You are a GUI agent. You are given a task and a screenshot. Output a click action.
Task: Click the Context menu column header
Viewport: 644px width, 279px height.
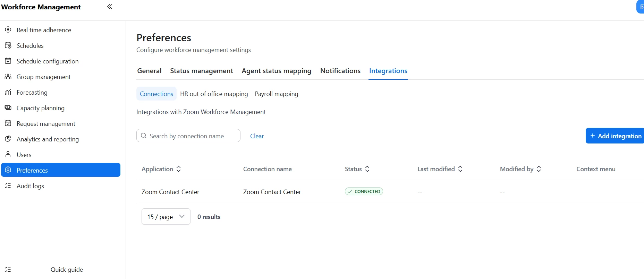pyautogui.click(x=596, y=169)
